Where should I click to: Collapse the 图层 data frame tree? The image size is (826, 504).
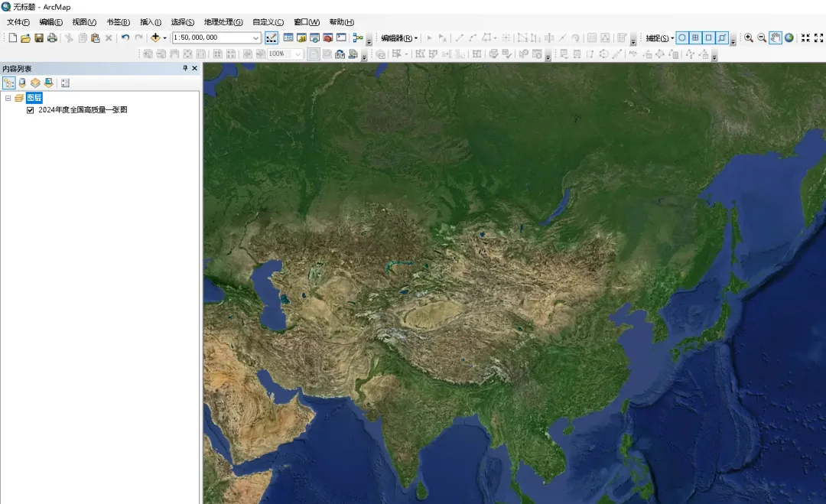pos(8,98)
